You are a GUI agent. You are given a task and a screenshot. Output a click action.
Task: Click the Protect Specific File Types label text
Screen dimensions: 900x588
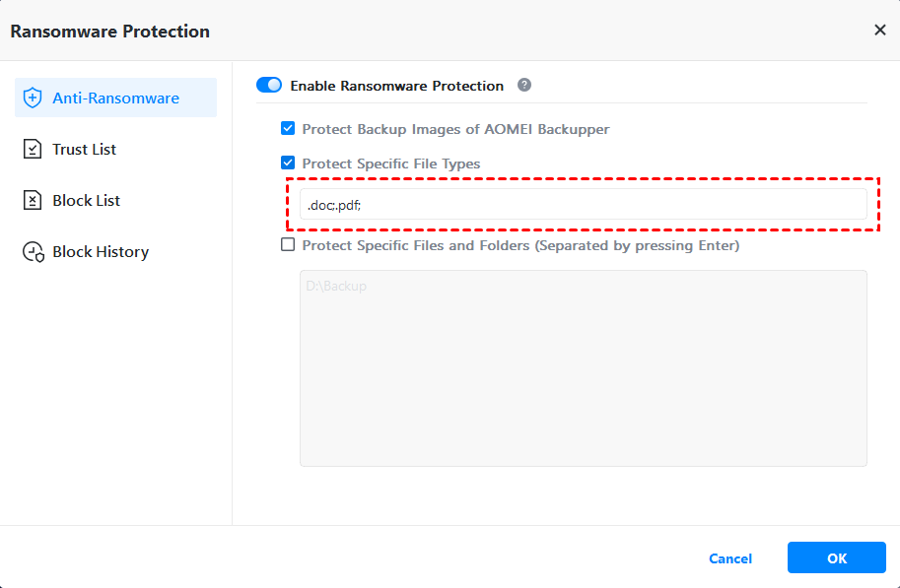(x=391, y=163)
